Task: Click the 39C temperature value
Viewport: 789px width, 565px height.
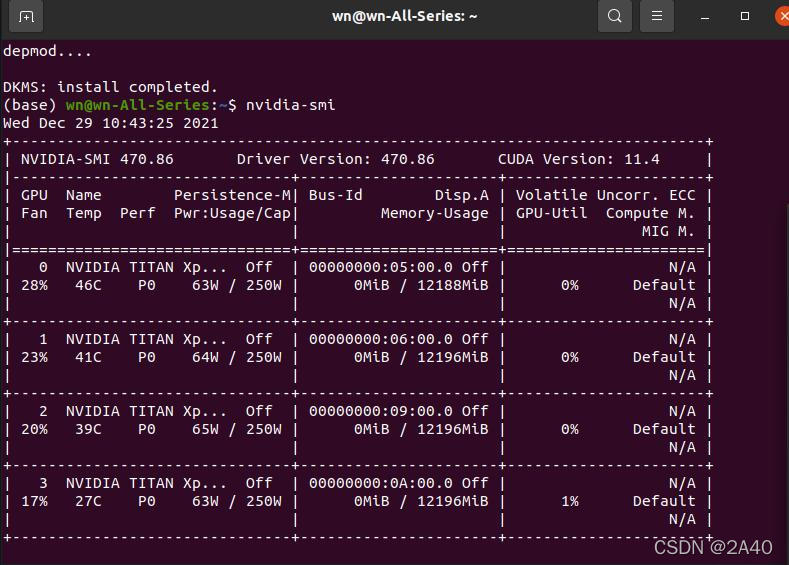Action: [88, 429]
